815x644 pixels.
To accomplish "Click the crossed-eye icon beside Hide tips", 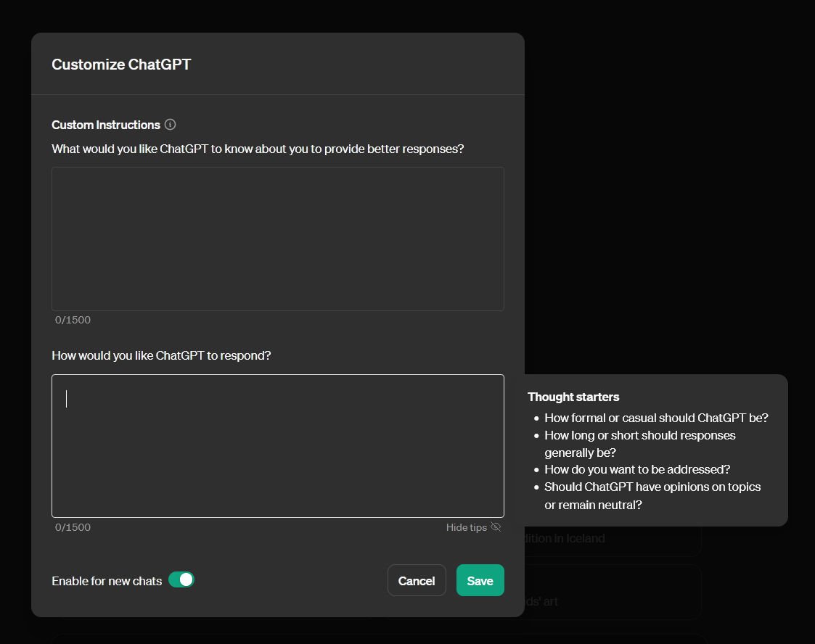I will tap(496, 527).
